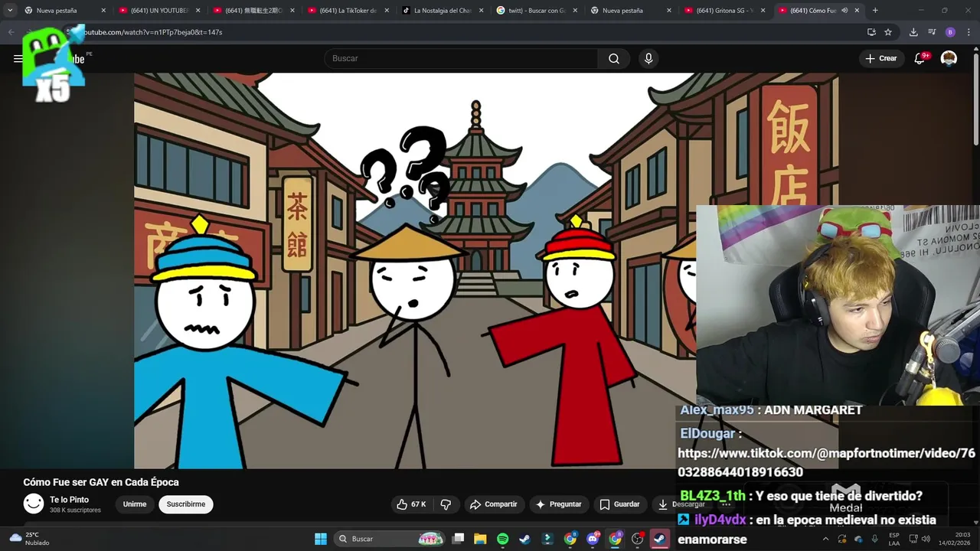Open the ESP LAA language switcher
The height and width of the screenshot is (551, 980).
(894, 539)
